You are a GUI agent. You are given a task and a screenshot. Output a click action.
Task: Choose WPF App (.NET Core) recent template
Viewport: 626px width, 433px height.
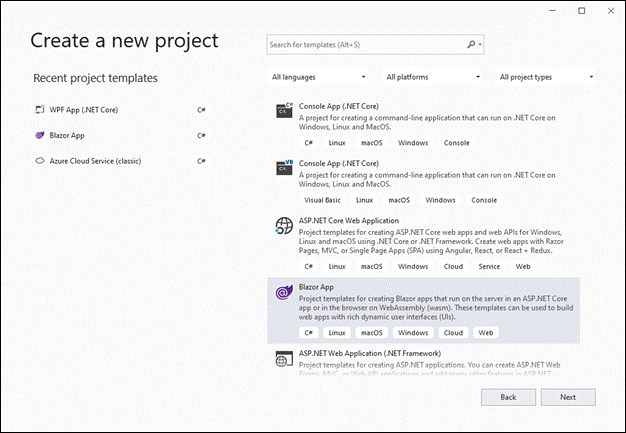(x=84, y=109)
